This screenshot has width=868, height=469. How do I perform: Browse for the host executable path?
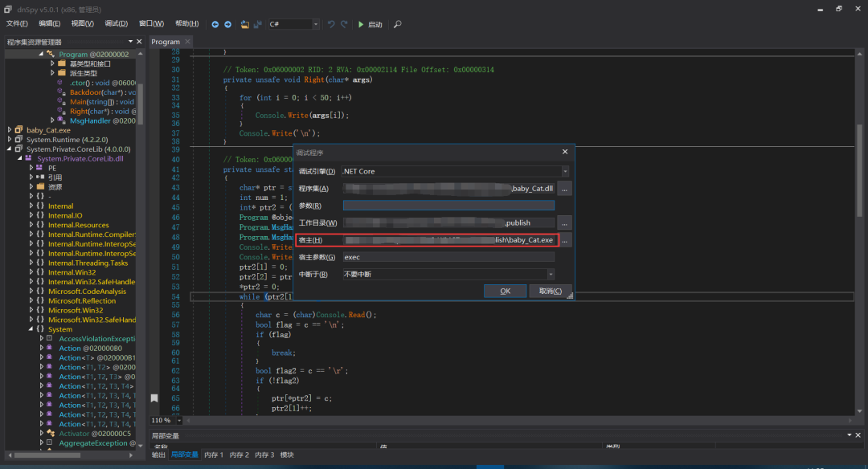(x=566, y=240)
